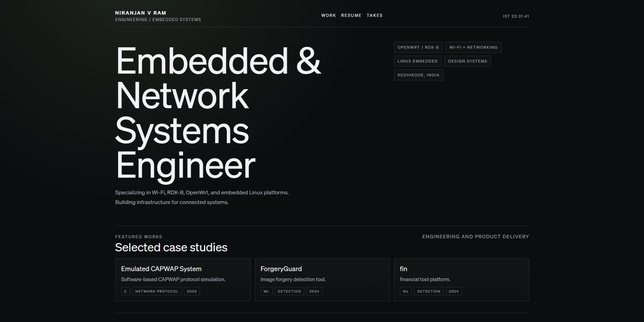
Task: Select the ML tag under ForgeryGuard
Action: click(266, 291)
